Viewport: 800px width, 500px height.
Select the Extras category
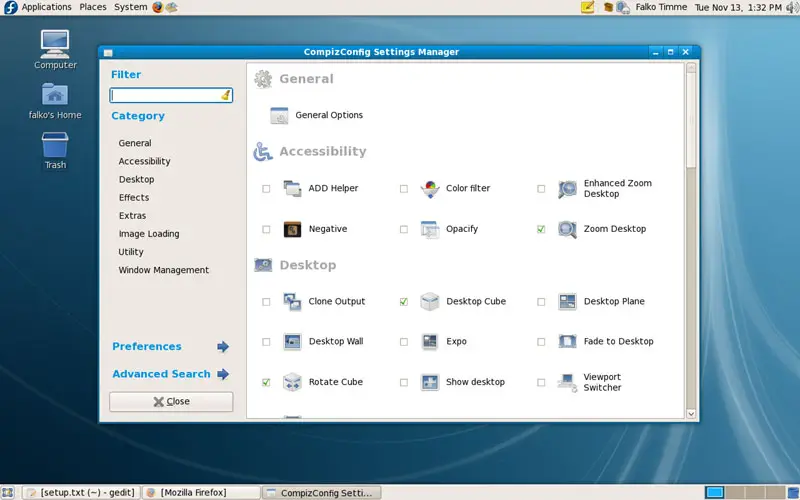click(x=132, y=216)
